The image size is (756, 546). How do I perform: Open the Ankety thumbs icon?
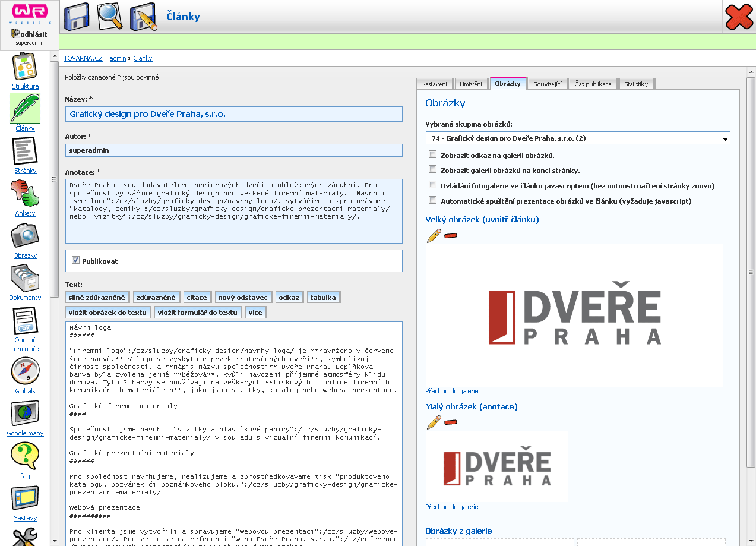click(25, 194)
